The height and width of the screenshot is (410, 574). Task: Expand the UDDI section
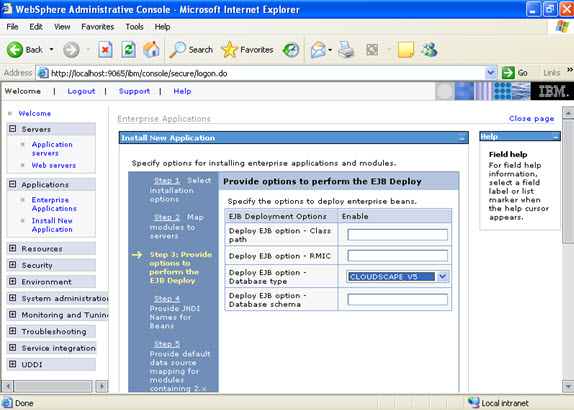12,364
